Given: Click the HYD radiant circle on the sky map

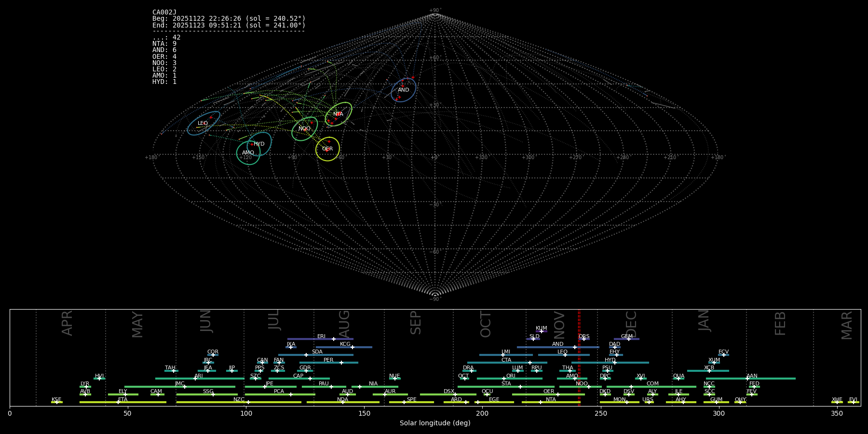Looking at the screenshot, I should [x=259, y=144].
